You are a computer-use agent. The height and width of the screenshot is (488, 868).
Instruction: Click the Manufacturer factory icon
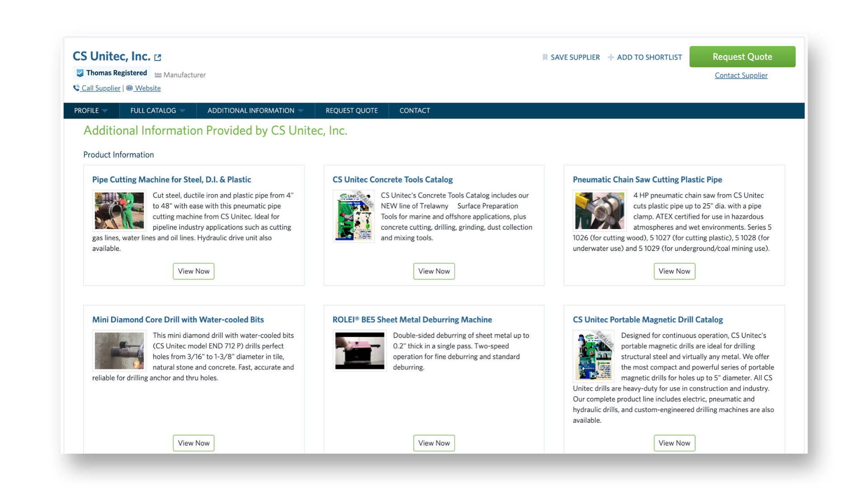(158, 75)
